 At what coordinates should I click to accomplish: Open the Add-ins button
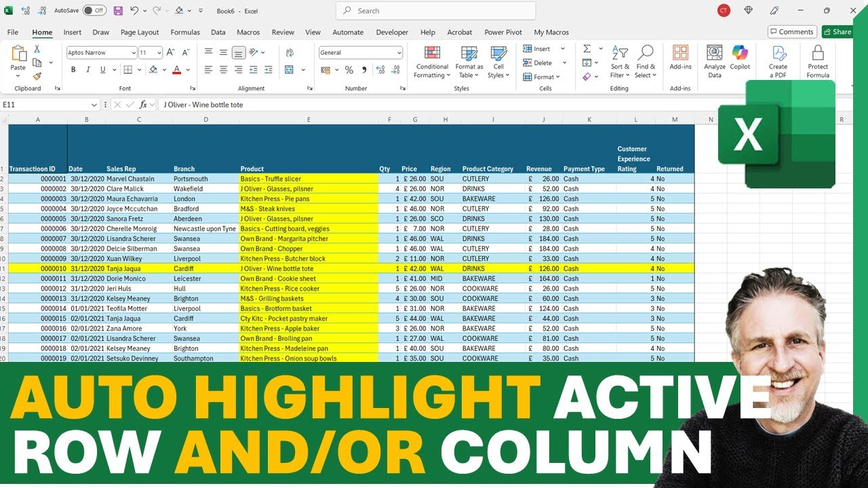(680, 57)
